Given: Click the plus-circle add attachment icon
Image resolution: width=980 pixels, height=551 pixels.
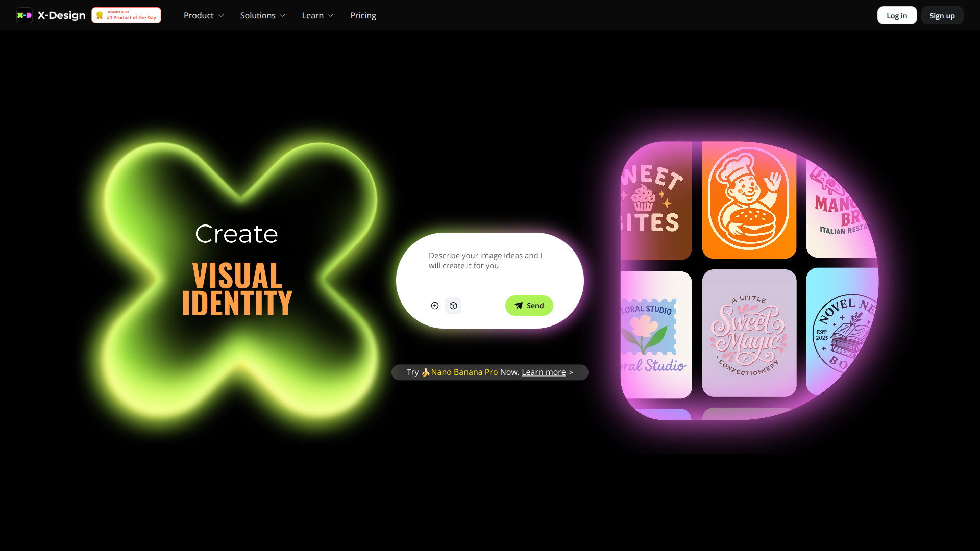Looking at the screenshot, I should pyautogui.click(x=435, y=306).
